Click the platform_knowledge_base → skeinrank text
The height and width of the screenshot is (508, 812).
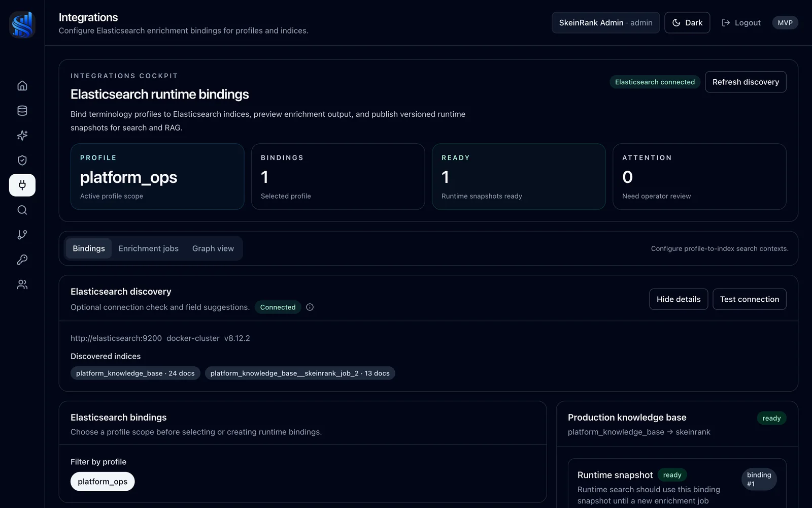[x=639, y=432]
